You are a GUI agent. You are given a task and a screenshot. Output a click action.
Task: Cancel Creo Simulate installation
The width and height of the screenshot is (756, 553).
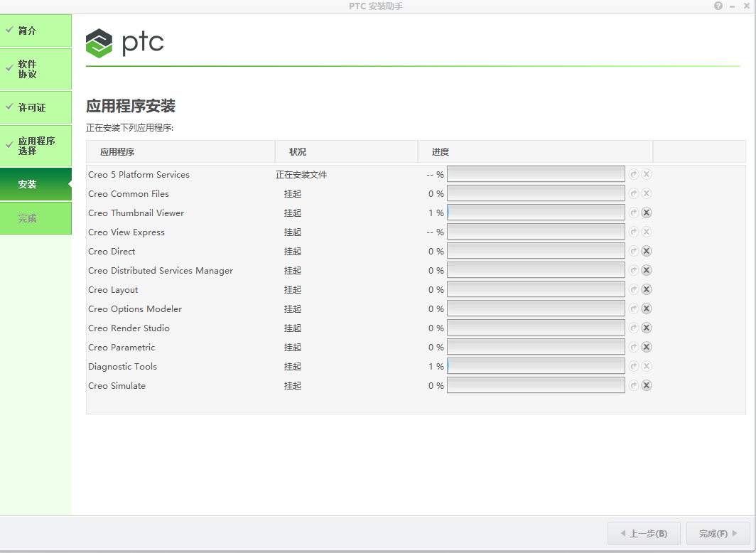pos(647,385)
